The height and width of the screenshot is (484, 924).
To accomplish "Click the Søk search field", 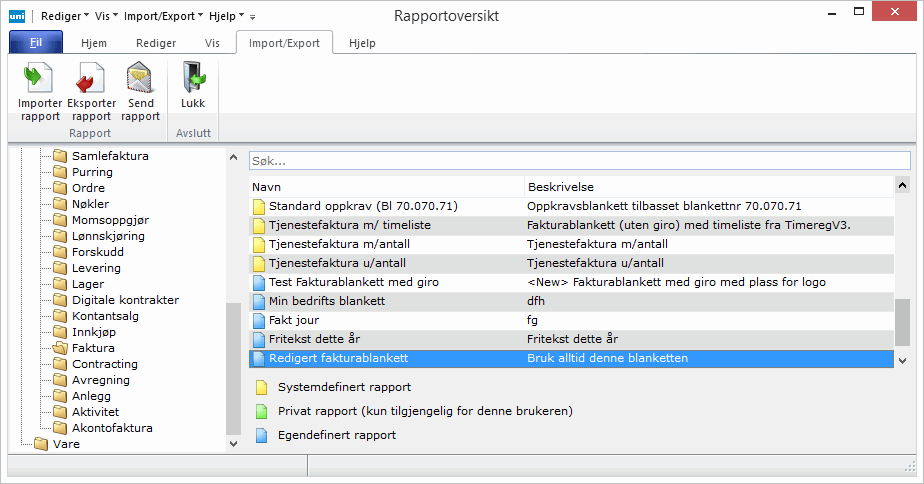I will [579, 160].
